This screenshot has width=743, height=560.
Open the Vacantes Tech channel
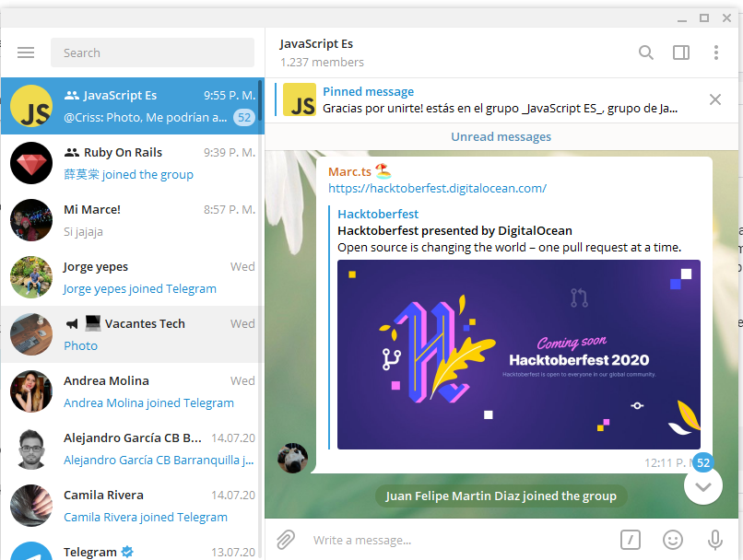[132, 334]
